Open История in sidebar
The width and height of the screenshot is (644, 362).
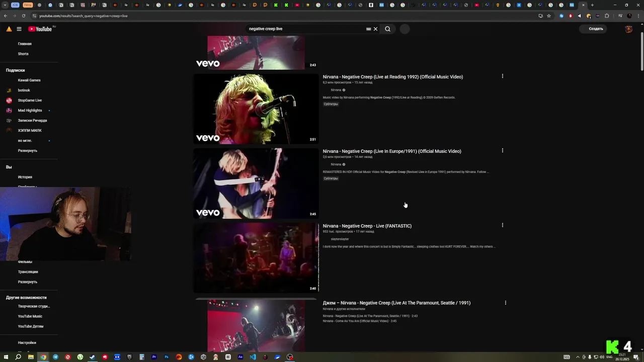25,177
